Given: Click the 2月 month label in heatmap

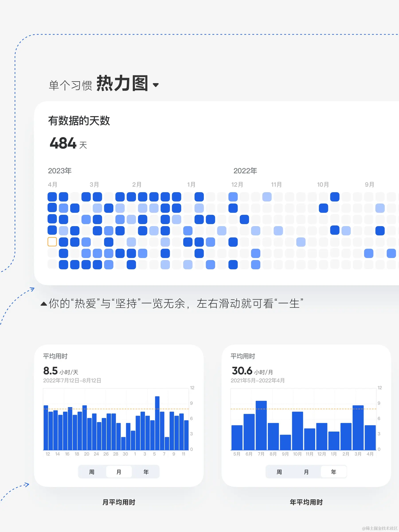Looking at the screenshot, I should click(x=137, y=184).
